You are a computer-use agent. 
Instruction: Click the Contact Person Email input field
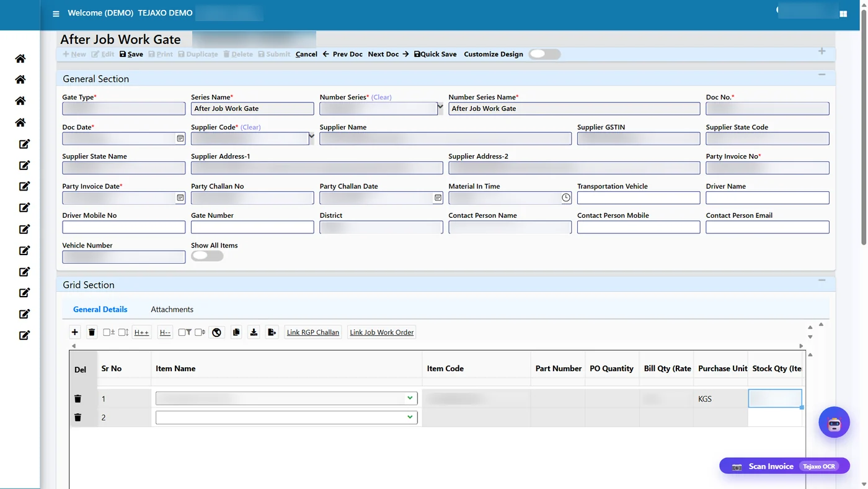click(768, 227)
